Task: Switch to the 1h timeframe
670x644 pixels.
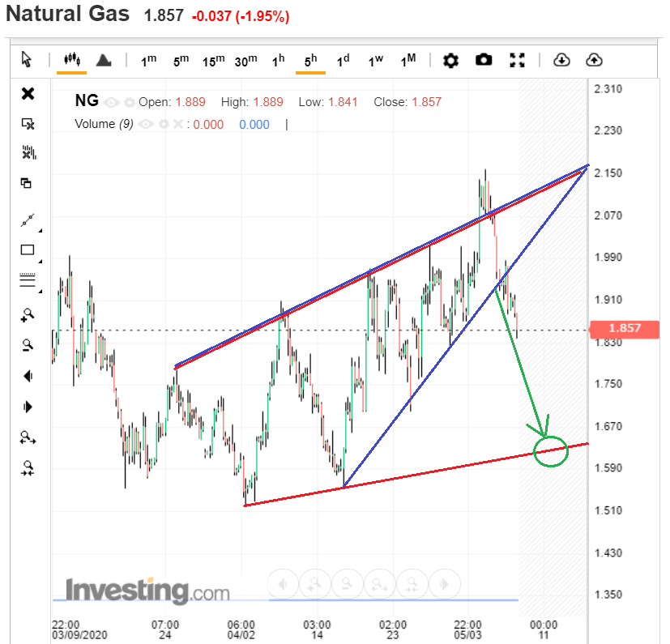Action: tap(278, 60)
